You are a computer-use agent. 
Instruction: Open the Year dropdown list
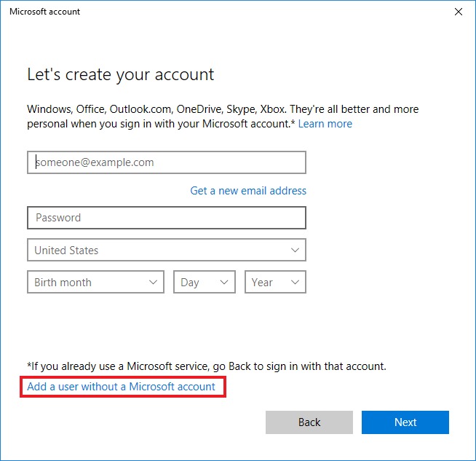pos(275,283)
